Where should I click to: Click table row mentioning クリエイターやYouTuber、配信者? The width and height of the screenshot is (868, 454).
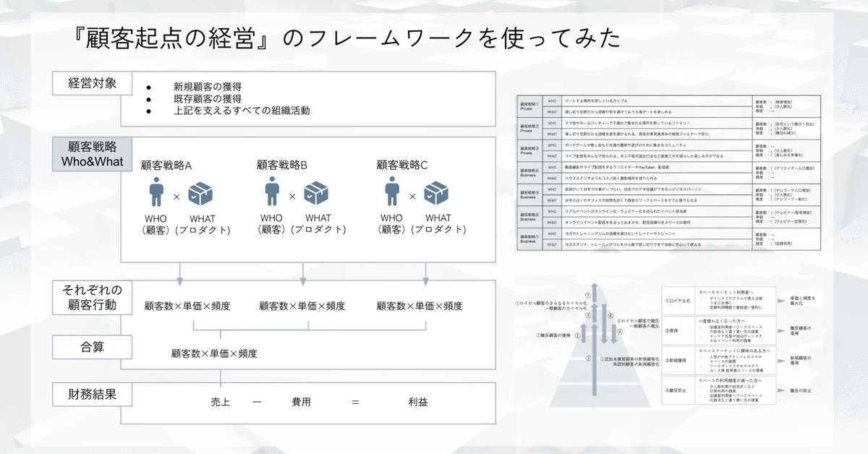657,167
